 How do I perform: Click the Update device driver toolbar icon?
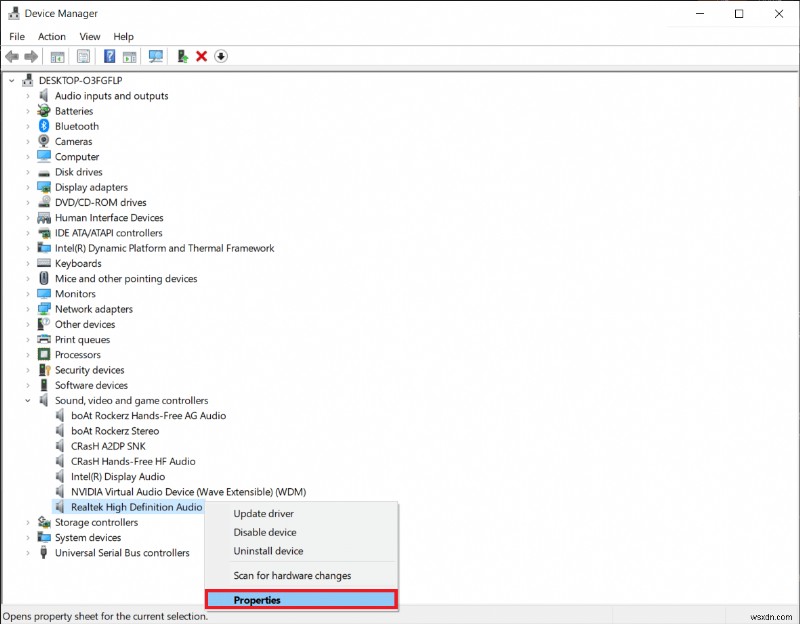[183, 56]
